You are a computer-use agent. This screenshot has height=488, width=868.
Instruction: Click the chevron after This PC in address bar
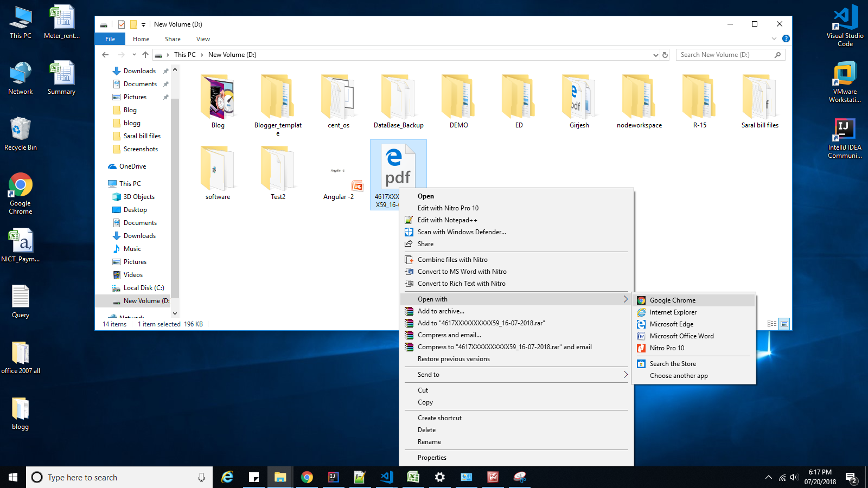coord(202,55)
